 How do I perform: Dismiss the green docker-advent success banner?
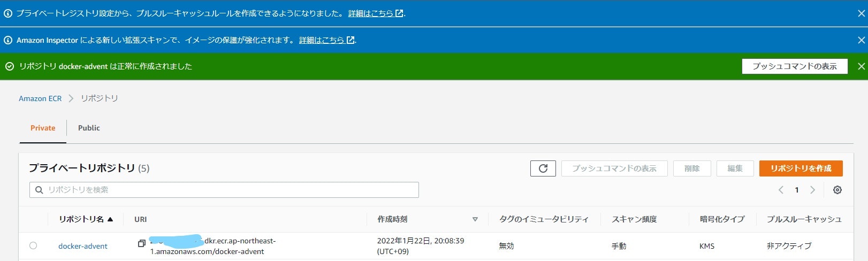[861, 66]
